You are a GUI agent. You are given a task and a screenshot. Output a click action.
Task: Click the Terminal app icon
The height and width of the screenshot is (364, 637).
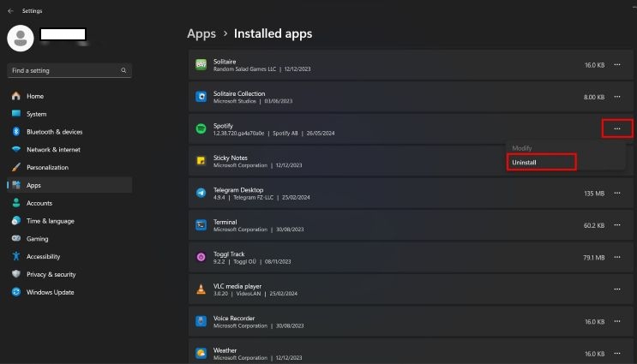(x=201, y=224)
